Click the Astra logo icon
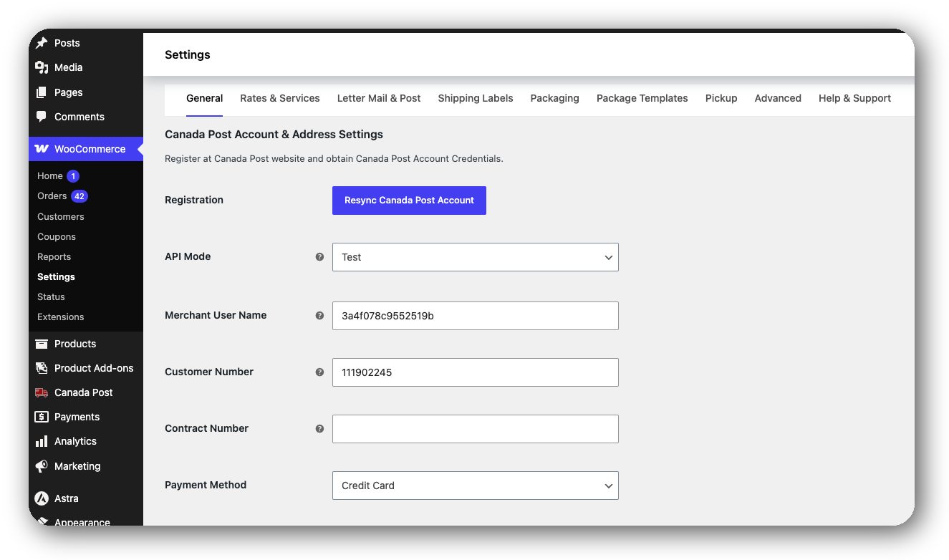Screen dimensions: 949x560 42,498
